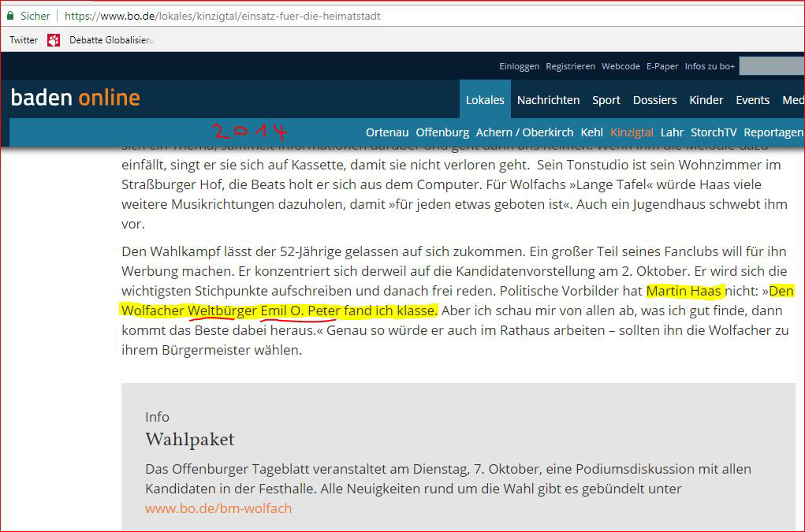The height and width of the screenshot is (532, 805).
Task: Click the green secure lock icon
Action: 9,16
